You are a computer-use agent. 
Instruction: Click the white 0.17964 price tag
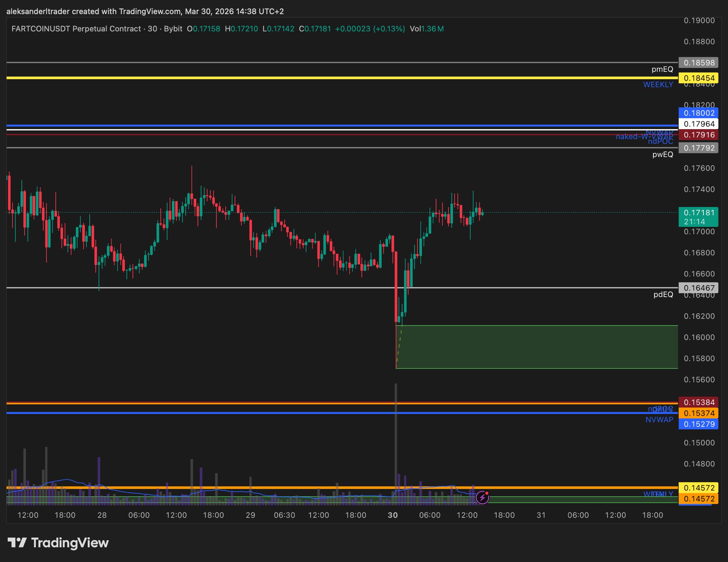point(698,124)
